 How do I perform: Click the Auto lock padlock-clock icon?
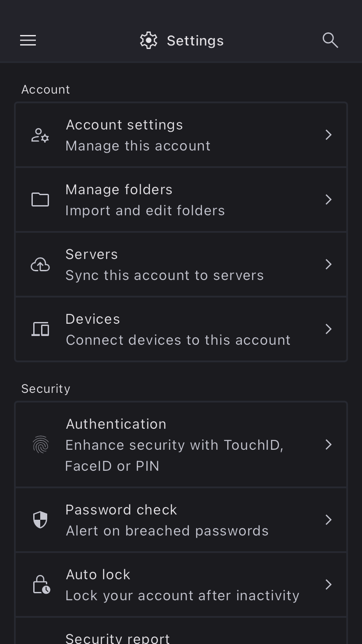pyautogui.click(x=41, y=584)
